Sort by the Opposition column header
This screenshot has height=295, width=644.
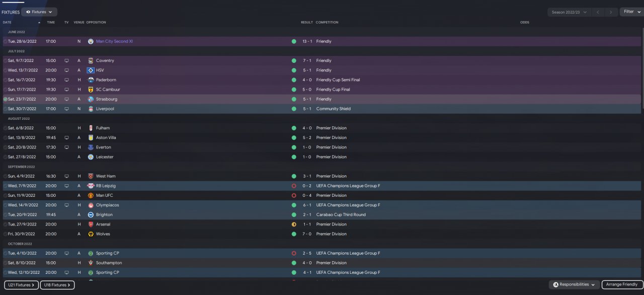(96, 22)
